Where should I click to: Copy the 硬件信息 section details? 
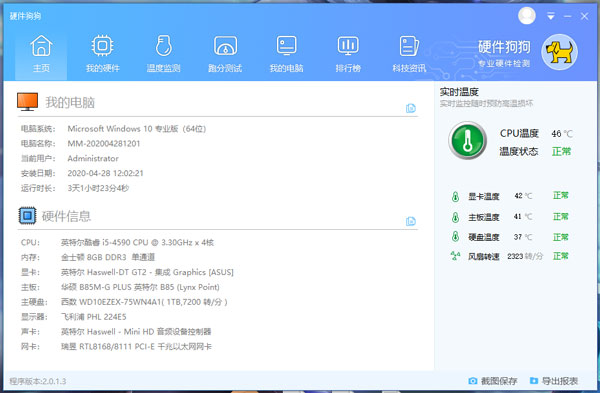click(x=411, y=221)
